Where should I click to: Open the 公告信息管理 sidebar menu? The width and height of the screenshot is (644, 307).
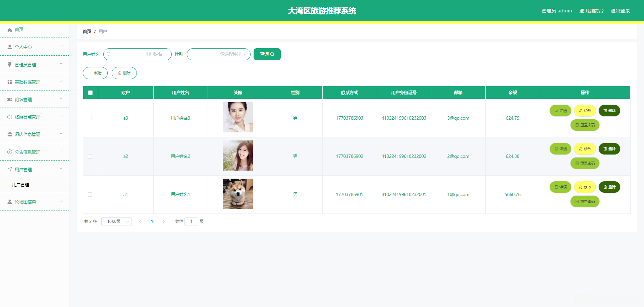34,152
